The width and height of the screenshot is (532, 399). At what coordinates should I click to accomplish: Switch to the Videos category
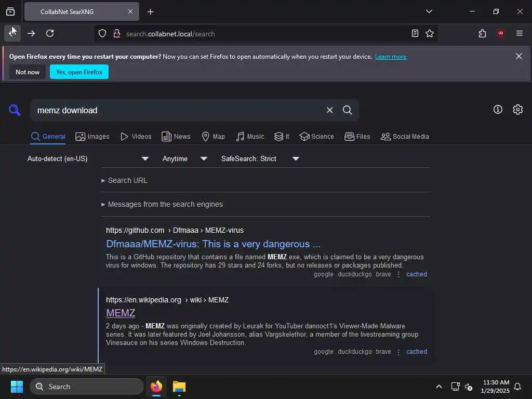136,137
